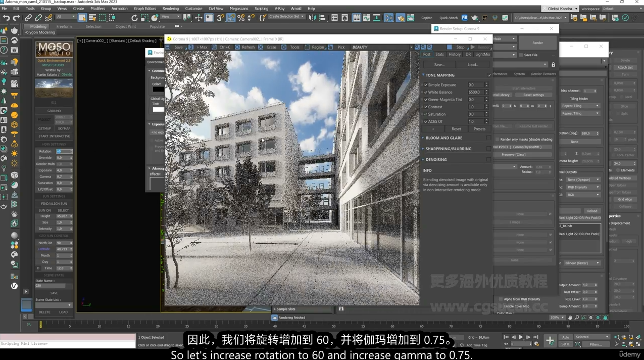
Task: Click Zoom In icon in Corona frame buffer
Action: click(417, 47)
